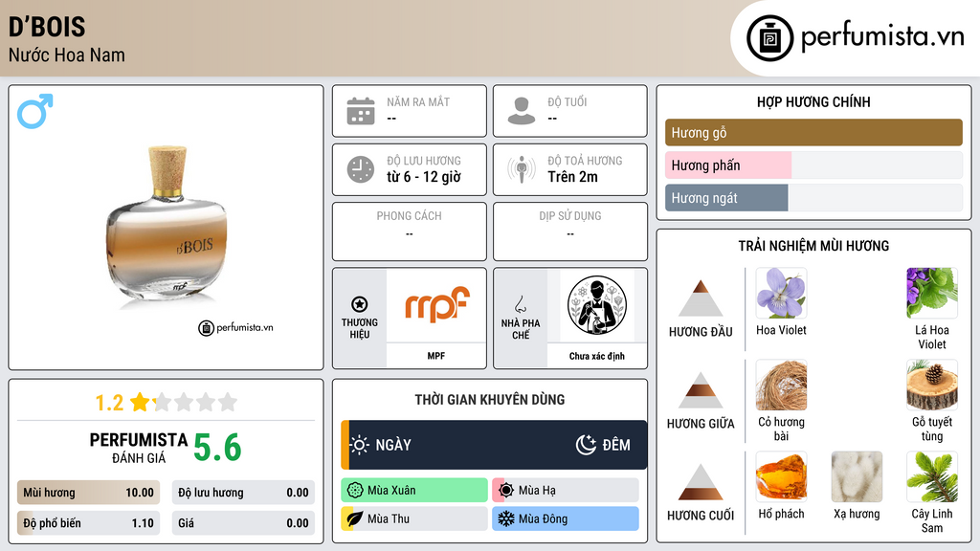Viewport: 980px width, 551px height.
Task: Click the Dịp sử dụng card
Action: (570, 231)
